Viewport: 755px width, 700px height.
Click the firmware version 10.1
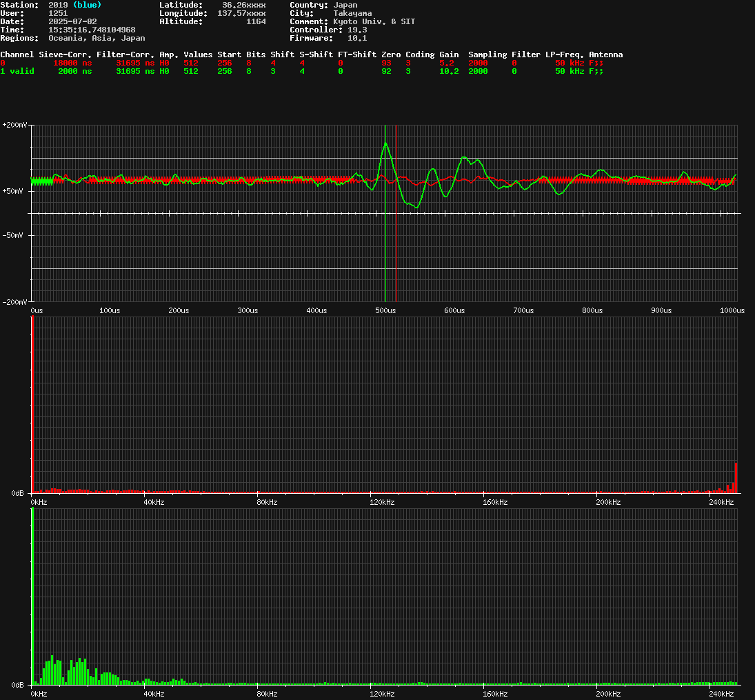pyautogui.click(x=357, y=38)
